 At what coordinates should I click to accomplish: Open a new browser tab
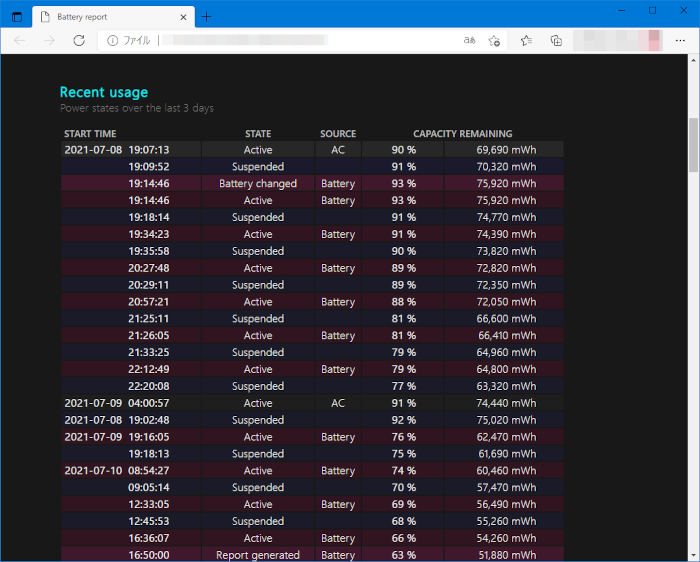tap(207, 17)
